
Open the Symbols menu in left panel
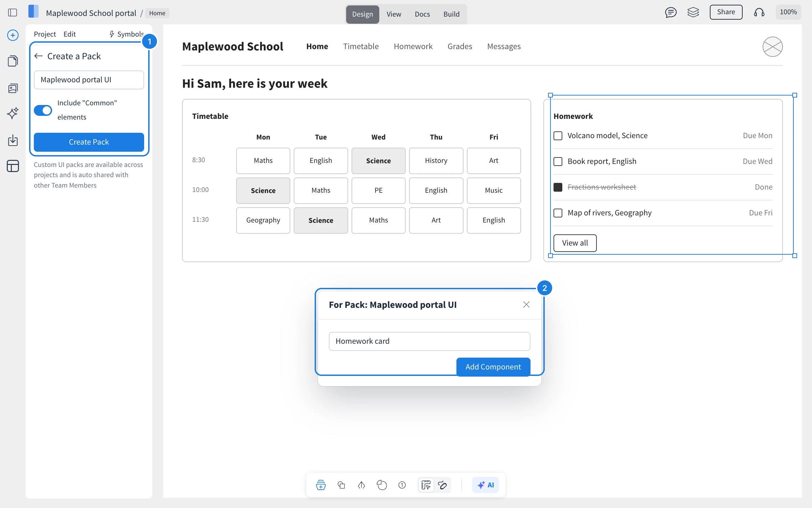coord(127,34)
